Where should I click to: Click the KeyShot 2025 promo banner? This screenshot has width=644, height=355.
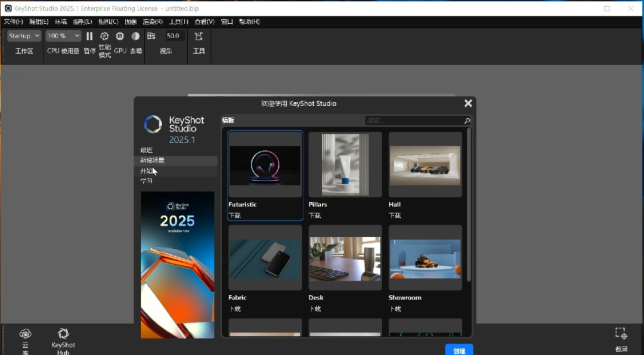pos(178,265)
